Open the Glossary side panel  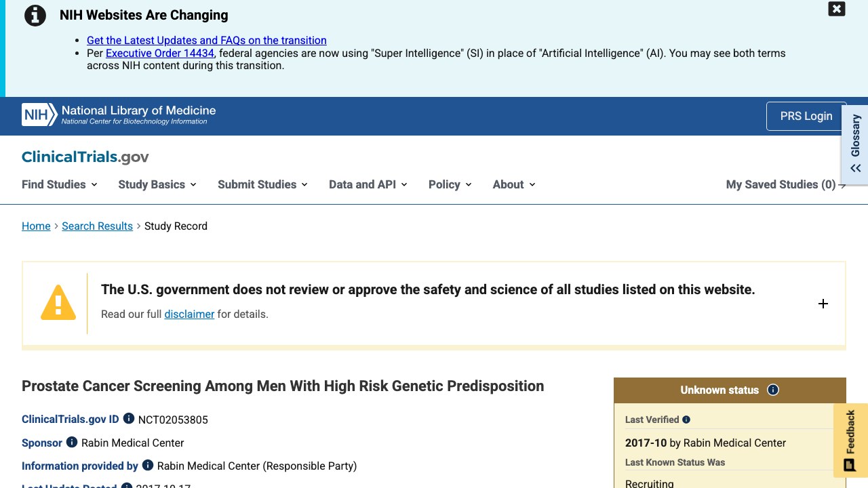pos(856,144)
